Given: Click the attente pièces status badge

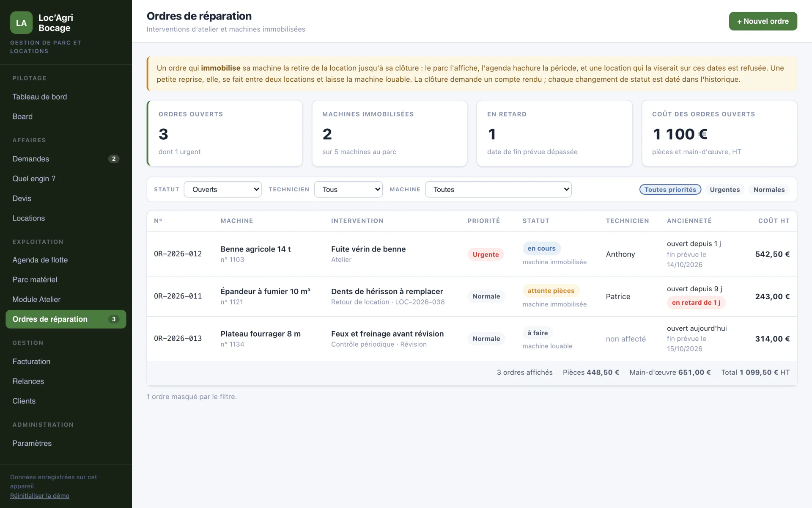Looking at the screenshot, I should click(551, 291).
